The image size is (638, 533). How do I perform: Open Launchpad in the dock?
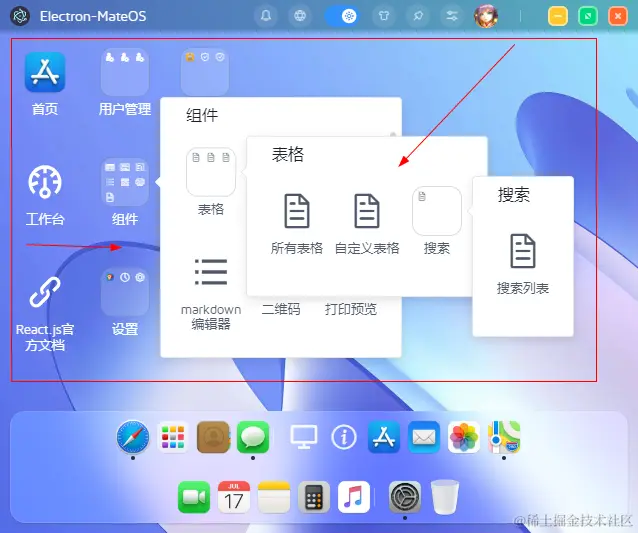(173, 437)
